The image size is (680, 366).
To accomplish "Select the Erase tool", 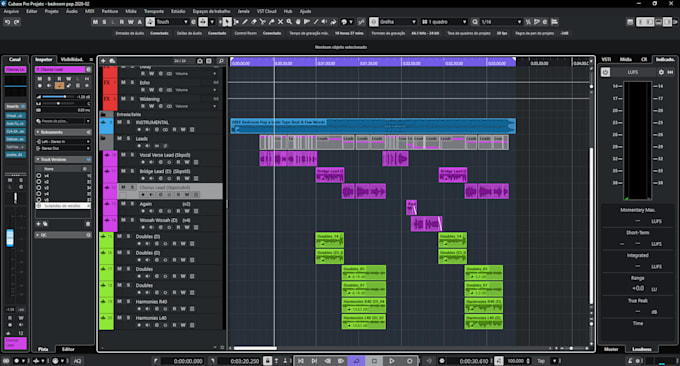I will (x=254, y=22).
